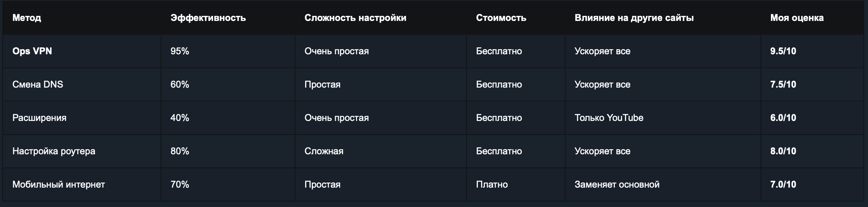Click the 'Платно' cost cell

[x=492, y=185]
